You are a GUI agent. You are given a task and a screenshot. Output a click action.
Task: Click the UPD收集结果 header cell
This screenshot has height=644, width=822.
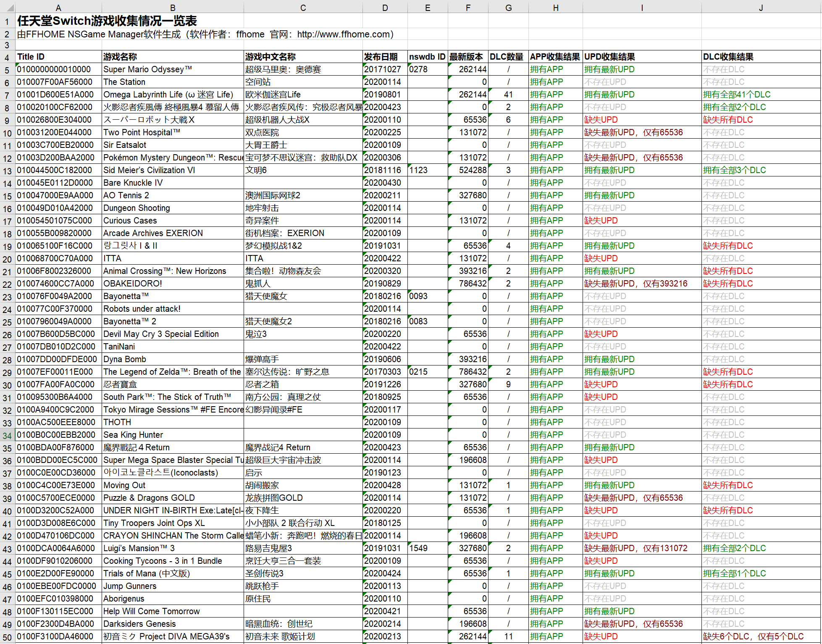pos(642,57)
